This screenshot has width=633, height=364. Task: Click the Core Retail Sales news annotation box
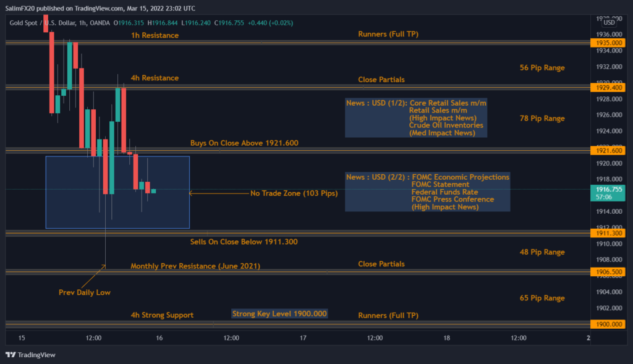tap(415, 117)
